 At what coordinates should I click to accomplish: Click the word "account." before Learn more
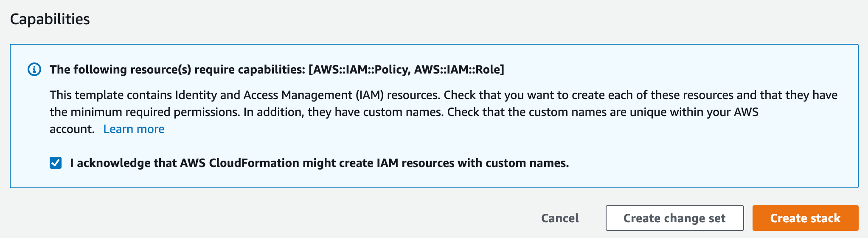[72, 129]
